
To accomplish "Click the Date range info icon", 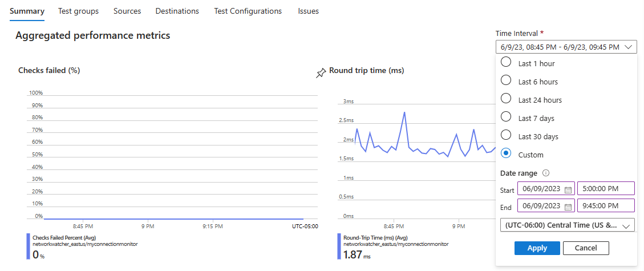I will point(545,173).
